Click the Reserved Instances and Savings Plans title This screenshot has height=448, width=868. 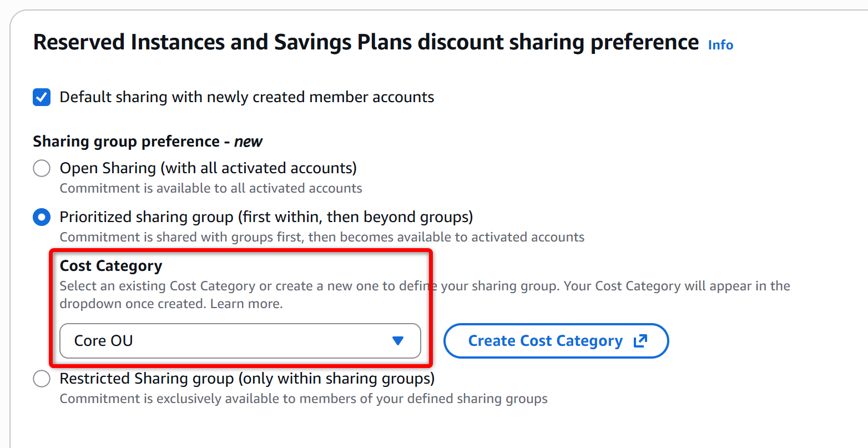(x=366, y=43)
